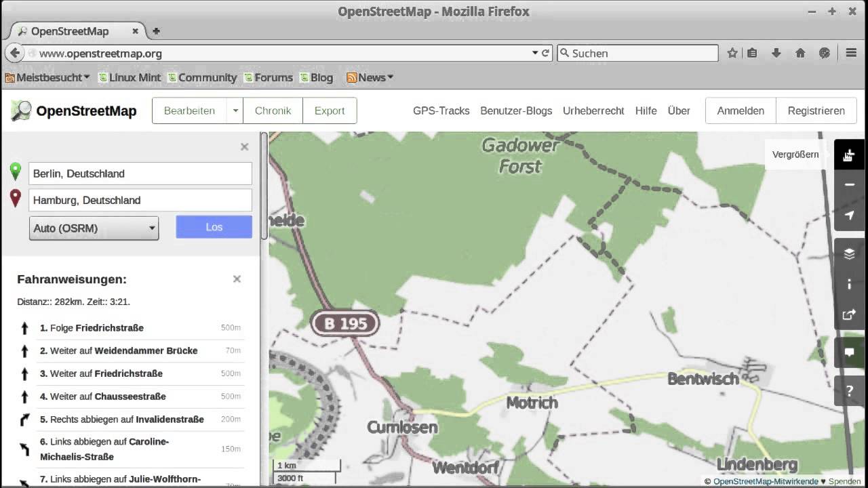Screen dimensions: 868x488
Task: Click the Spenden link
Action: pos(845,481)
